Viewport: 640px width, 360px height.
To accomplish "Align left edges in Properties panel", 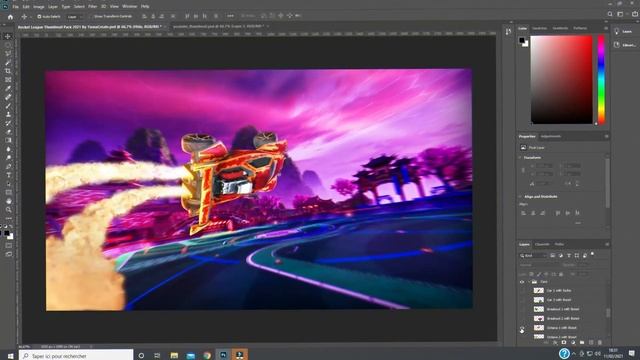I will point(523,213).
